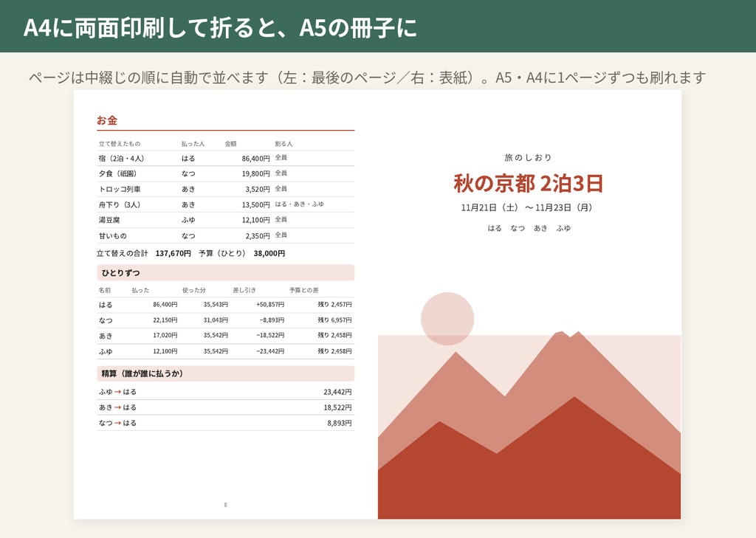Click the '払った人' column header
756x538 pixels.
click(x=193, y=144)
